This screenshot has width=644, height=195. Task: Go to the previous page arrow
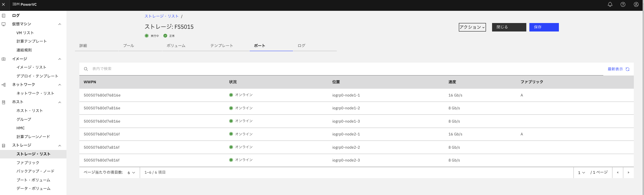point(618,173)
